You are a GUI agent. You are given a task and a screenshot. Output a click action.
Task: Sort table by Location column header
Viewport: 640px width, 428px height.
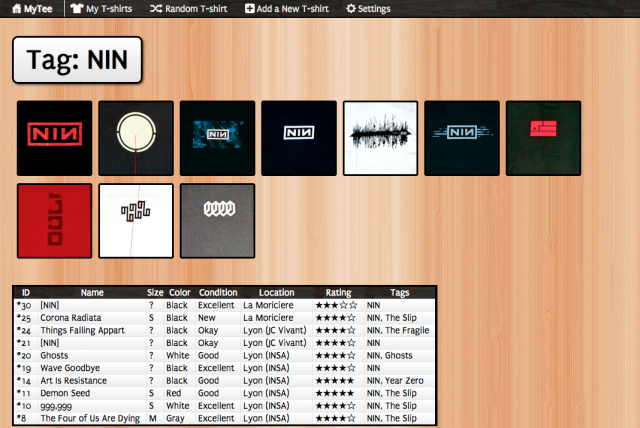coord(276,293)
